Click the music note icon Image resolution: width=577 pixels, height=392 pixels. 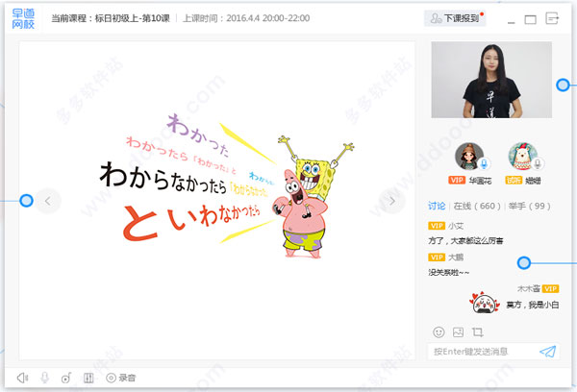point(65,378)
